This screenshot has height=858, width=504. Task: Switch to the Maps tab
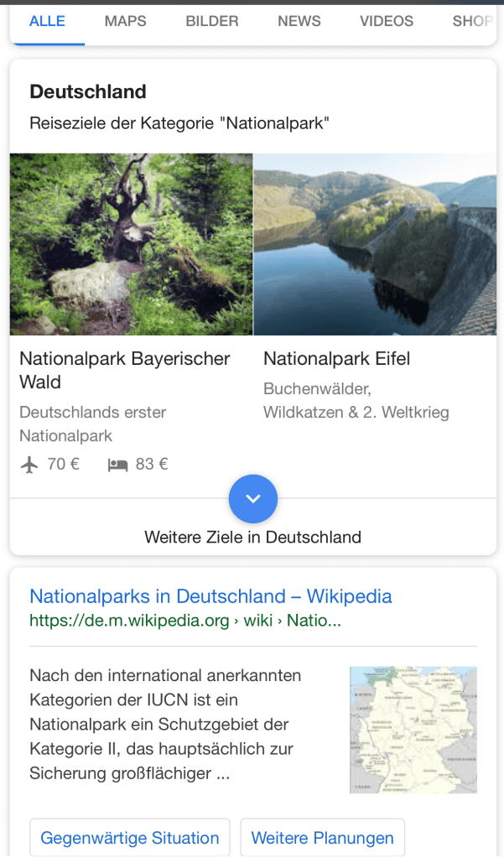click(x=125, y=21)
